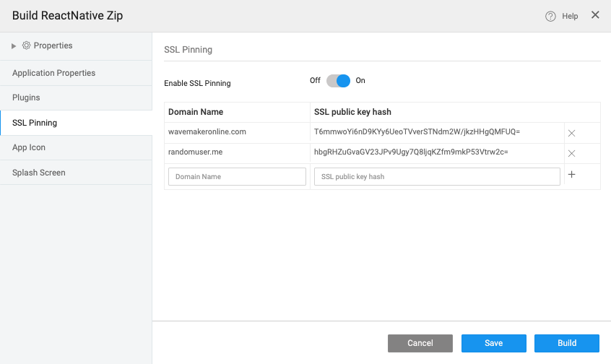Expand the Properties tree arrow
The height and width of the screenshot is (364, 611).
coord(14,46)
